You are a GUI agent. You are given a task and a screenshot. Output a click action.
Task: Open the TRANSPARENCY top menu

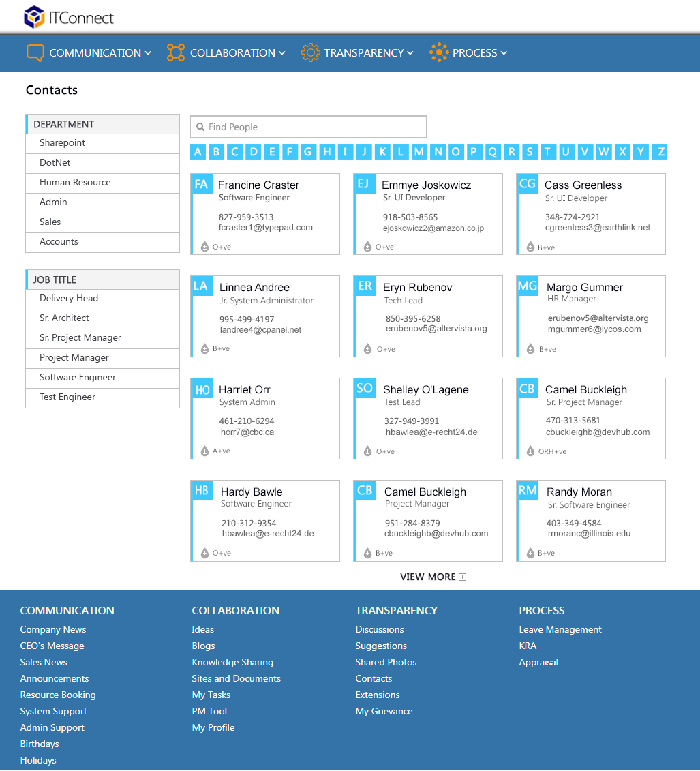tap(364, 53)
